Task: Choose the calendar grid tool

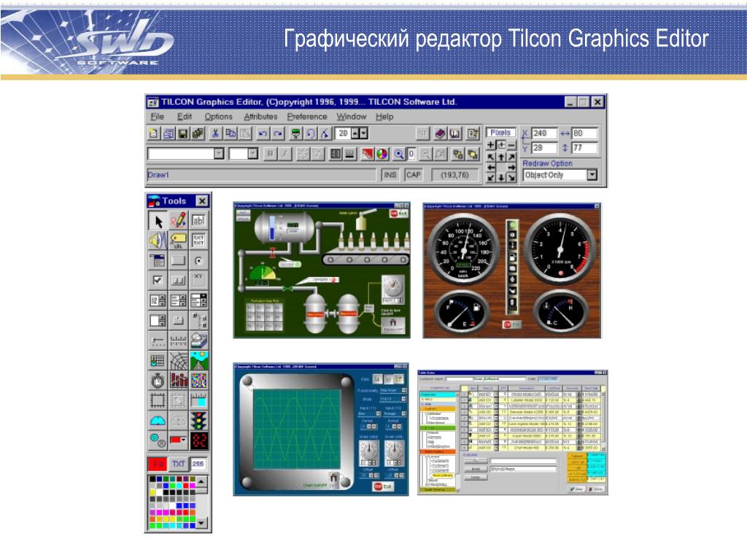Action: click(x=158, y=360)
